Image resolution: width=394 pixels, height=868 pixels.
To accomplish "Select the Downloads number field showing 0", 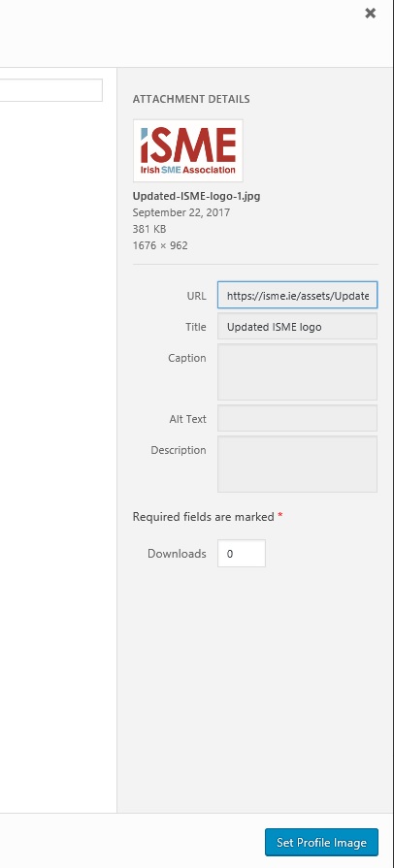I will 242,554.
